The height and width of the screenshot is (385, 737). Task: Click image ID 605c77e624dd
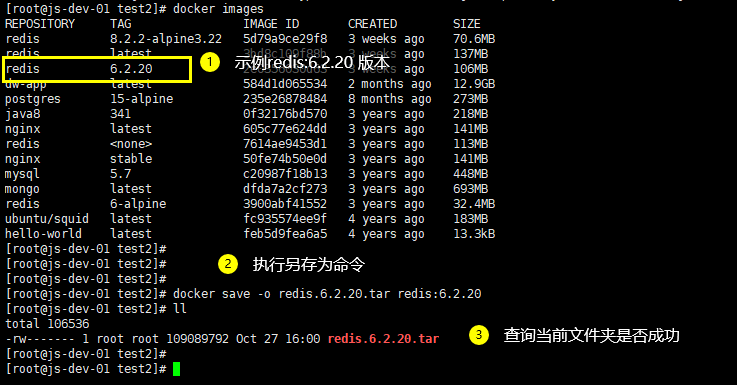pos(285,129)
